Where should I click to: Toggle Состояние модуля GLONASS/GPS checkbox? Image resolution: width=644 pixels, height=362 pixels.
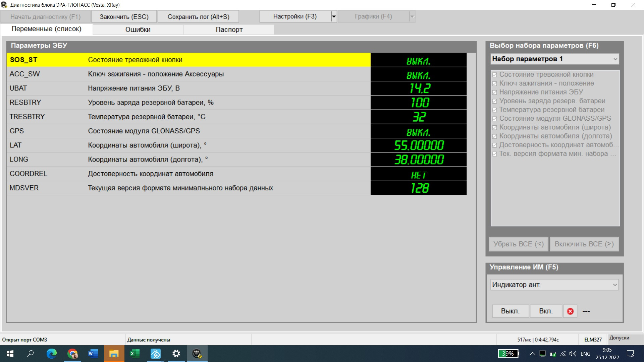(494, 119)
